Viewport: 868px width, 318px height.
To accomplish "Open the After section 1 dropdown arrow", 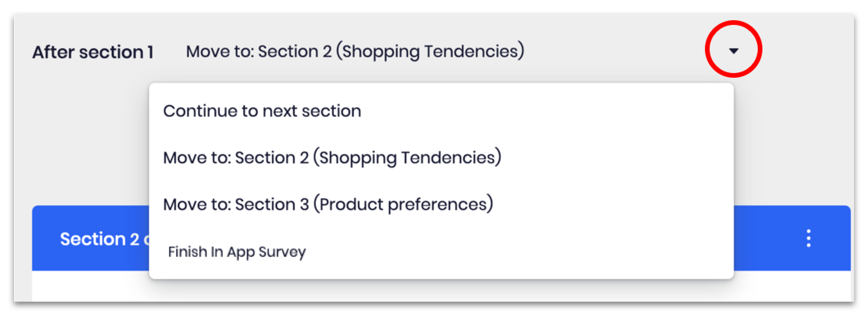I will [733, 51].
